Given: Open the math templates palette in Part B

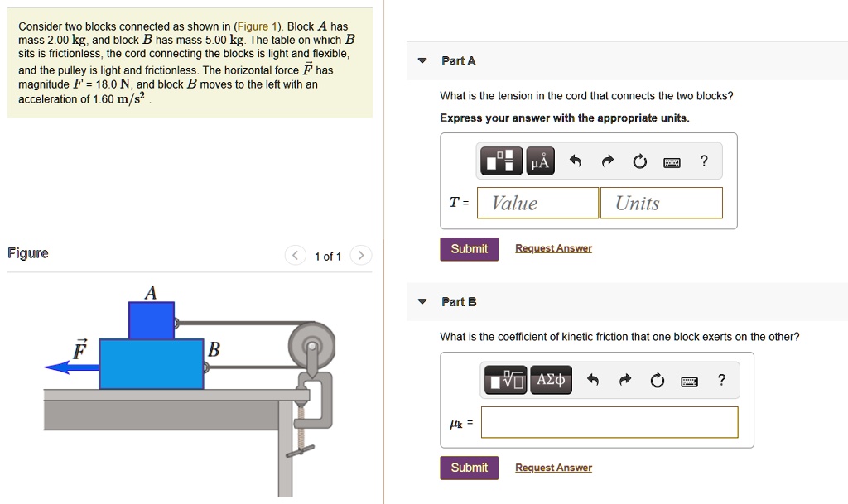Looking at the screenshot, I should [x=506, y=380].
